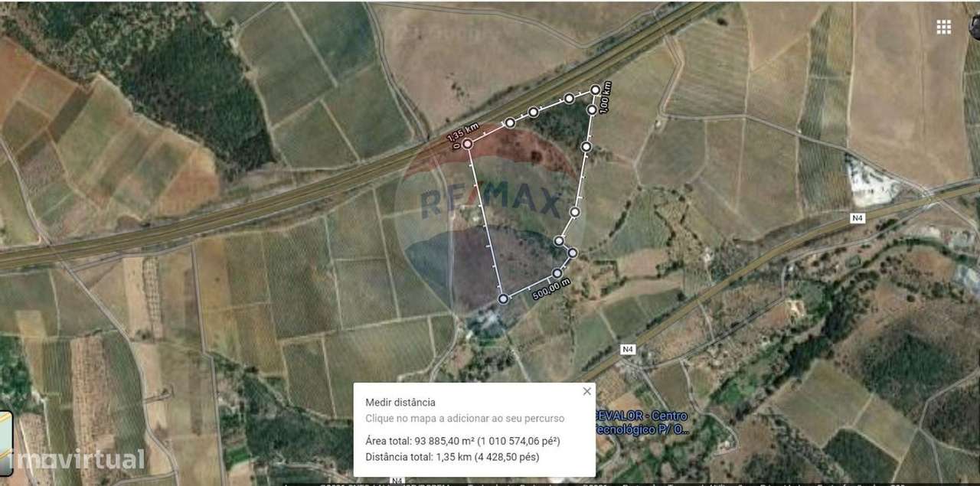Screen dimensions: 980x486
Task: Close the Medir distância popup
Action: click(587, 391)
